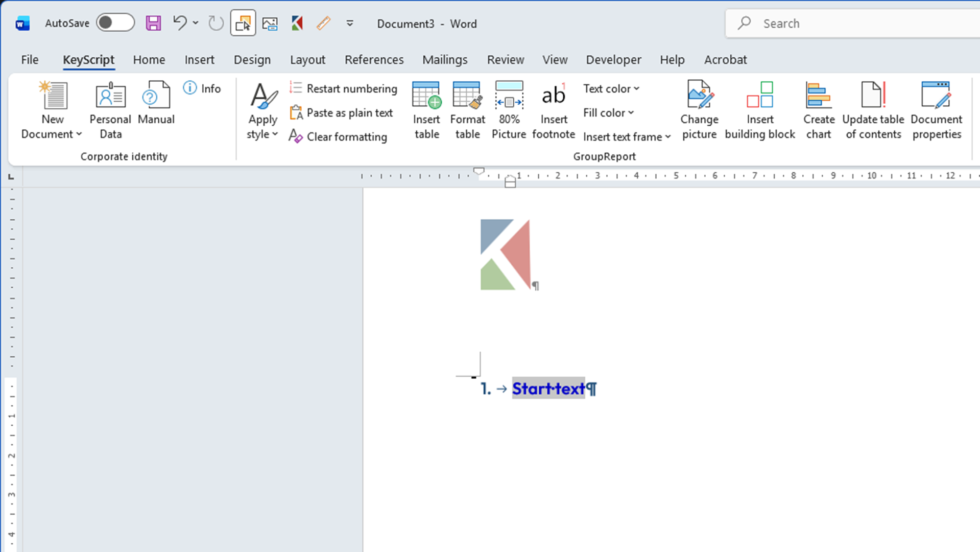This screenshot has width=980, height=552.
Task: Open the Manual icon
Action: 156,103
